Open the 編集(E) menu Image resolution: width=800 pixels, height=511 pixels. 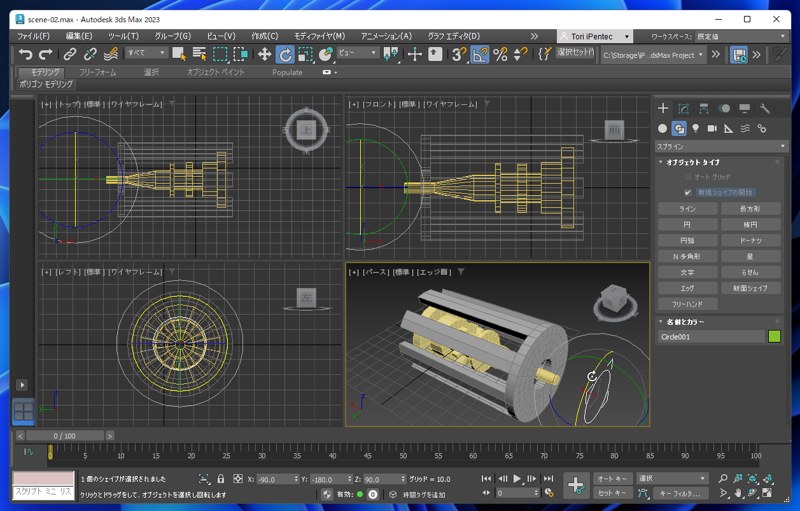79,36
